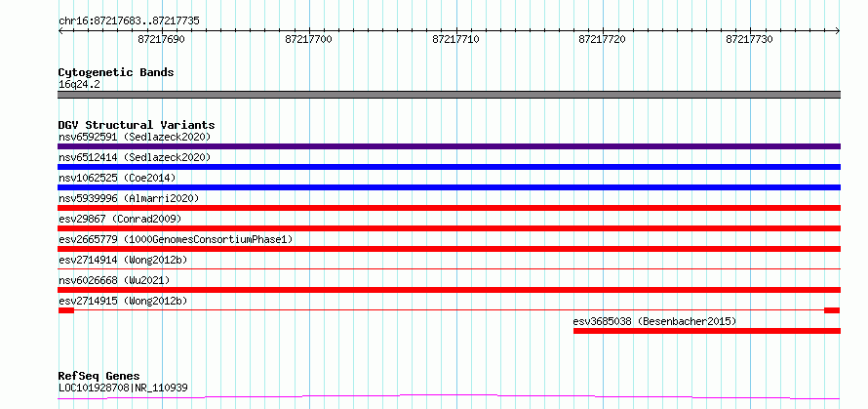The height and width of the screenshot is (409, 868).
Task: Click ruler position 87217690
Action: (161, 39)
